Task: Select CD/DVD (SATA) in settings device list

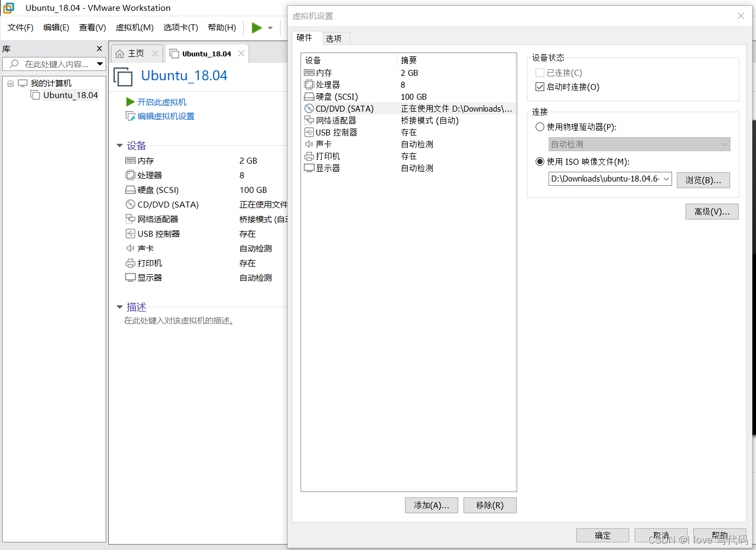Action: (x=408, y=108)
